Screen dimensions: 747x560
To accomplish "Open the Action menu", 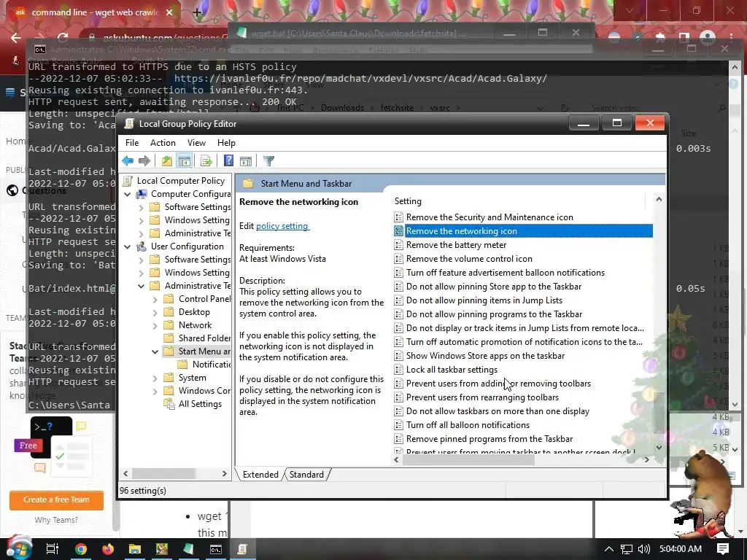I will click(x=163, y=143).
